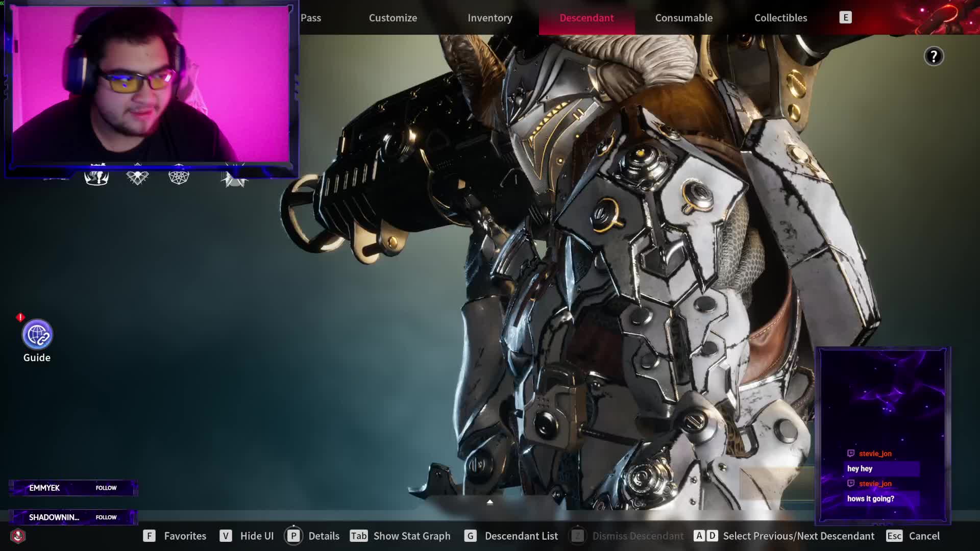
Task: Click Dismiss Descendant
Action: tap(627, 536)
